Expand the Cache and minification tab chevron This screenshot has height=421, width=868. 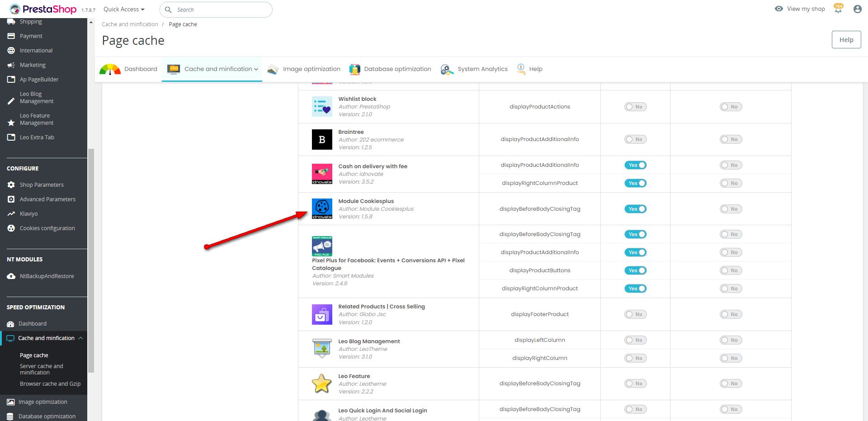click(256, 69)
